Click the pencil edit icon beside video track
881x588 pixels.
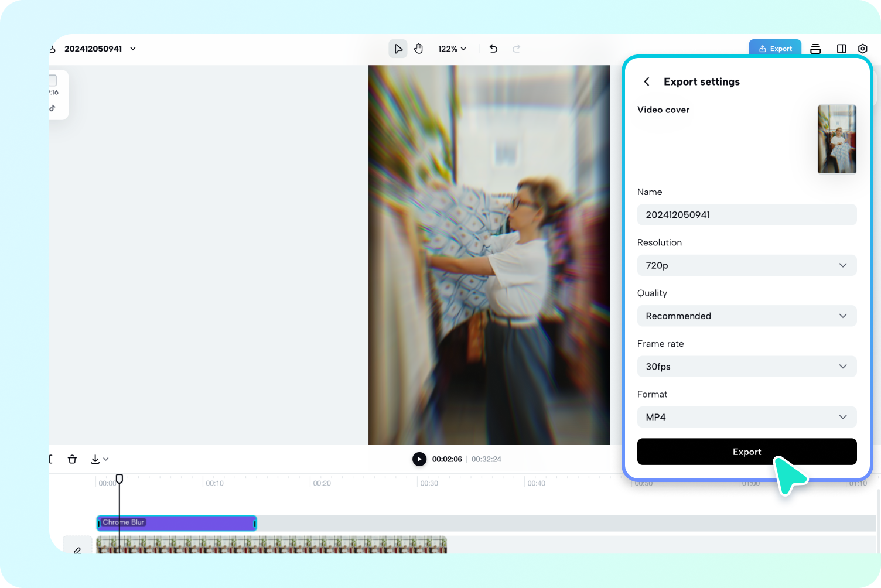point(77,550)
